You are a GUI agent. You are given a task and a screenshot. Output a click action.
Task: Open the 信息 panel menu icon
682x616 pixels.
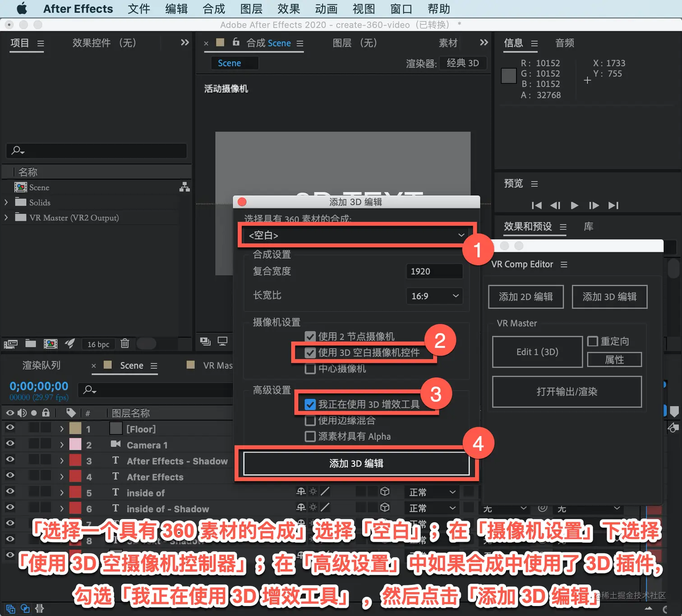point(535,43)
